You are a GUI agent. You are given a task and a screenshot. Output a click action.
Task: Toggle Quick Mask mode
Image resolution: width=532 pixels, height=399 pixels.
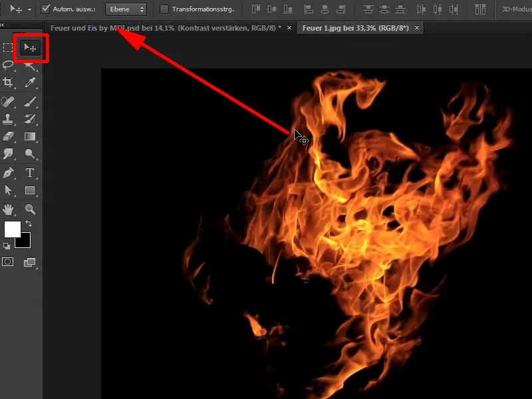pos(8,262)
